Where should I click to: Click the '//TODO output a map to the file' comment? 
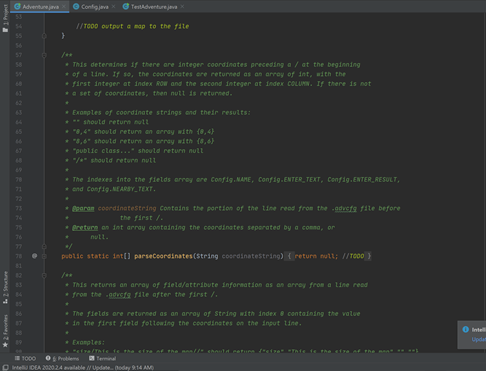point(133,26)
